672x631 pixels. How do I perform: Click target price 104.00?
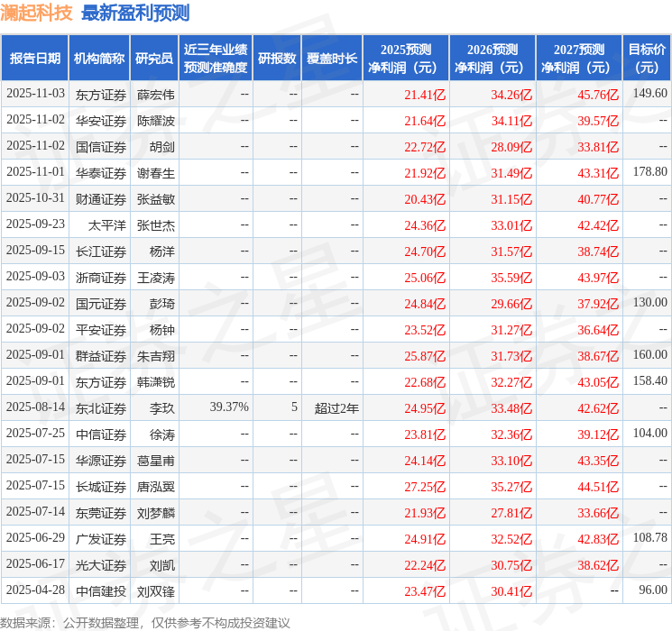click(650, 433)
